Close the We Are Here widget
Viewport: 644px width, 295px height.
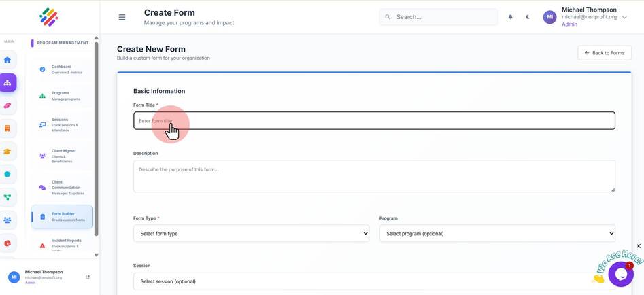[639, 246]
